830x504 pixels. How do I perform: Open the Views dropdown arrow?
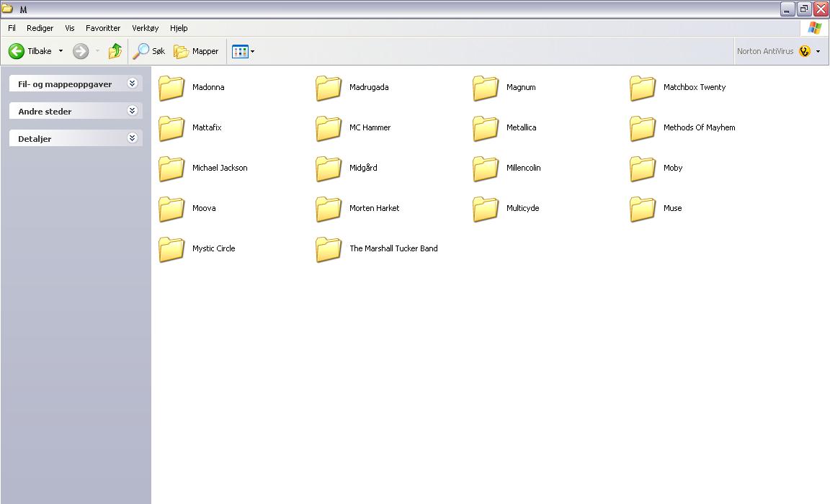pyautogui.click(x=252, y=51)
